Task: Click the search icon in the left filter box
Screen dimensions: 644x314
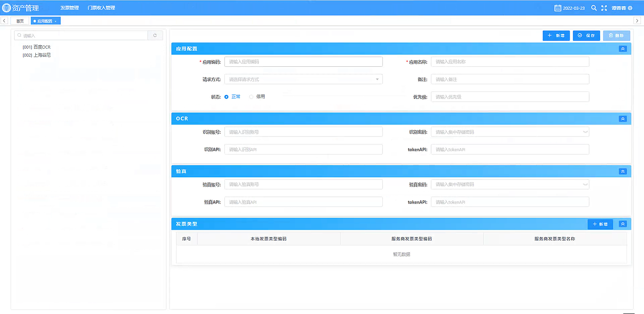Action: 19,36
